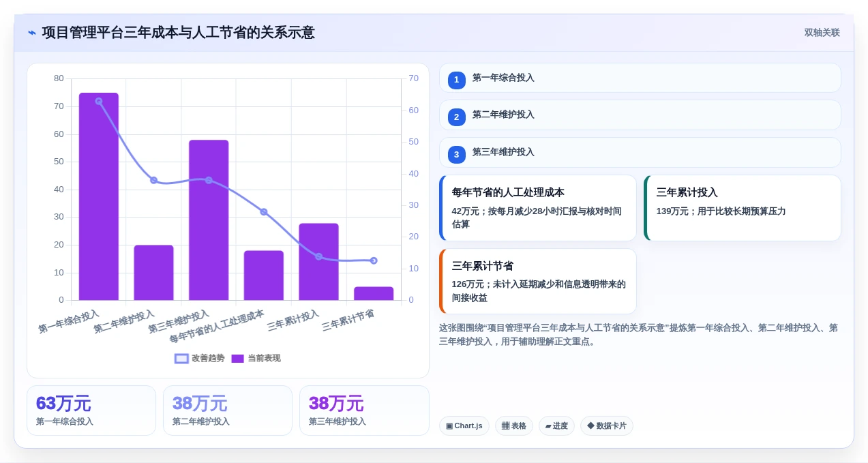Click the 双轴关联 label at top right
This screenshot has width=868, height=463.
click(x=822, y=33)
